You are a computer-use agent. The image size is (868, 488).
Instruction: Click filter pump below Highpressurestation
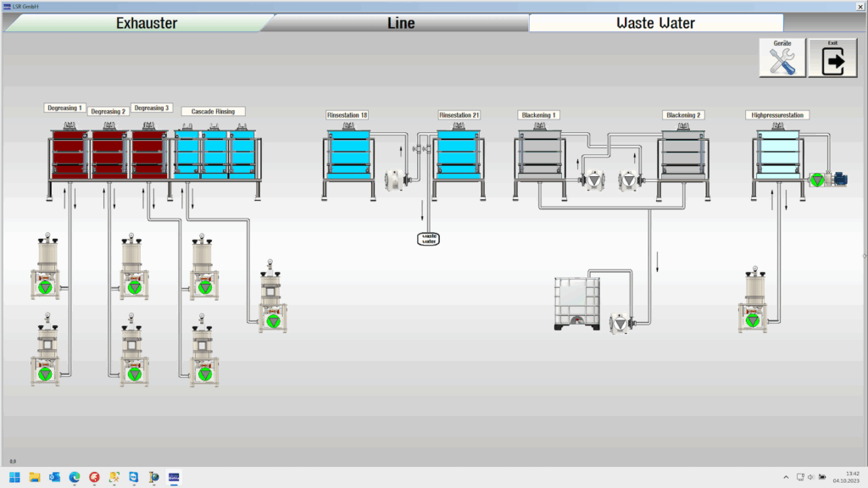pos(753,299)
